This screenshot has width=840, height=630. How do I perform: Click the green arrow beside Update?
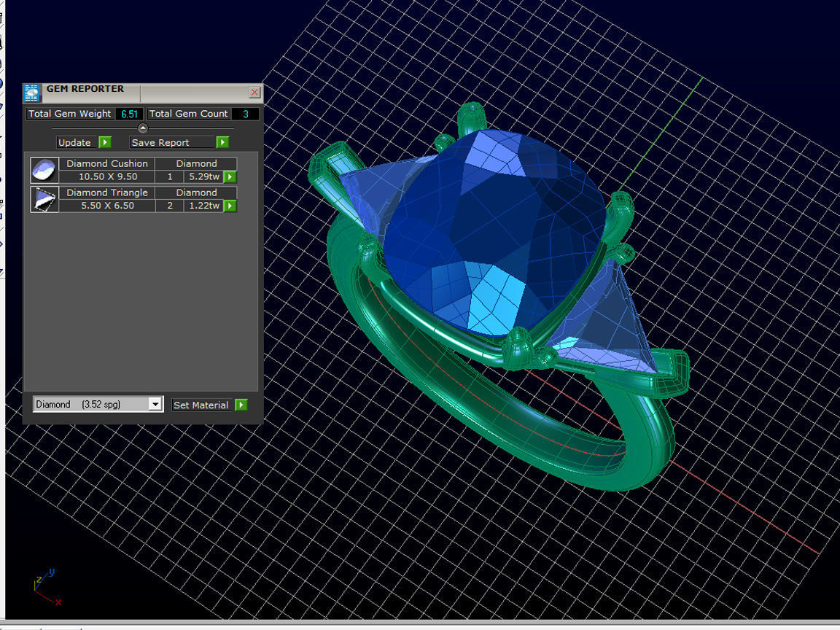105,142
